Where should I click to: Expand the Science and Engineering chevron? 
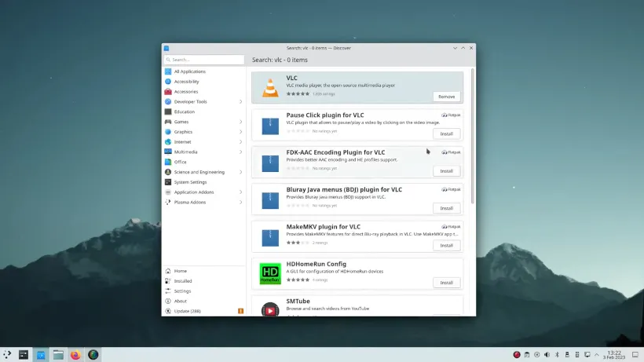240,172
